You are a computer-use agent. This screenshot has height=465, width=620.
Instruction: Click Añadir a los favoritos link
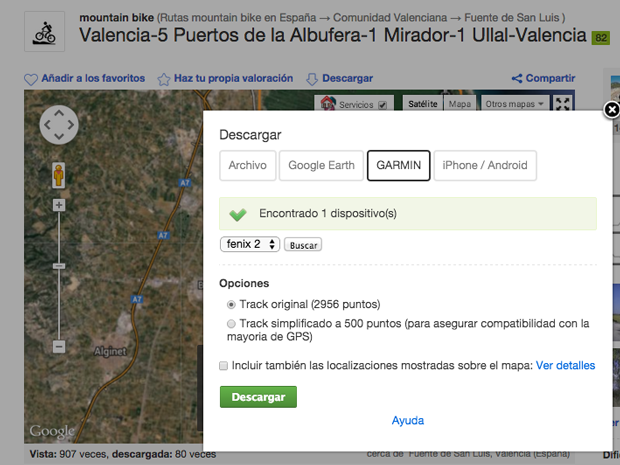(93, 78)
